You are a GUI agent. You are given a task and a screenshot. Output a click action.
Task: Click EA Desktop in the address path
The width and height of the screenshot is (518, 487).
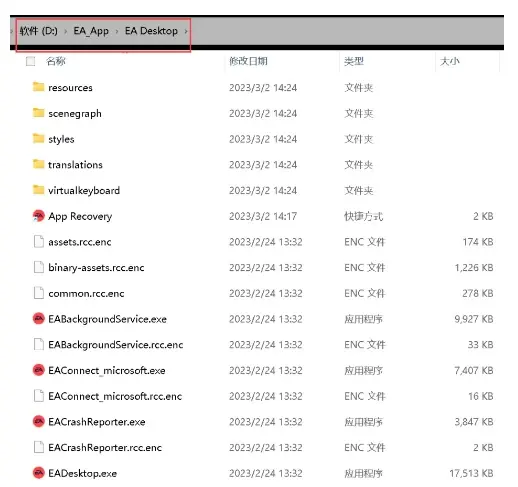[x=151, y=31]
